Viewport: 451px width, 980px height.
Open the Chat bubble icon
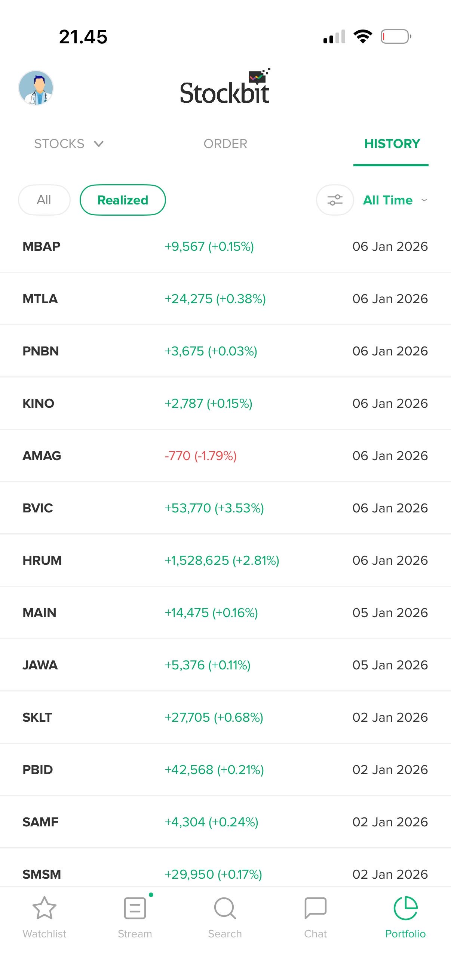click(x=316, y=909)
